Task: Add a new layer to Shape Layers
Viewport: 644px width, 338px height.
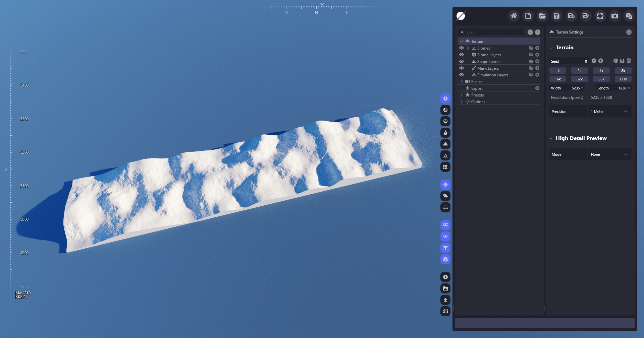Action: 537,62
